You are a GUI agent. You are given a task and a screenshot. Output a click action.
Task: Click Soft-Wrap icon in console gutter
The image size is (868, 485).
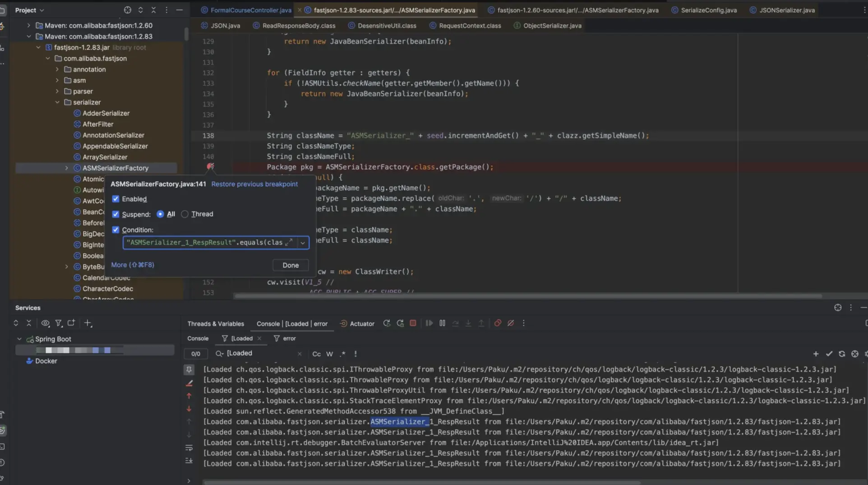189,448
